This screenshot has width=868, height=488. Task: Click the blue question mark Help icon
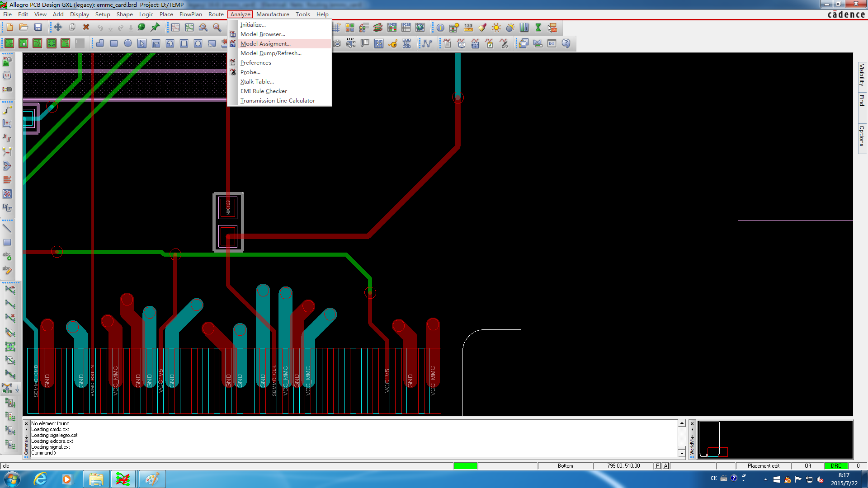(566, 43)
